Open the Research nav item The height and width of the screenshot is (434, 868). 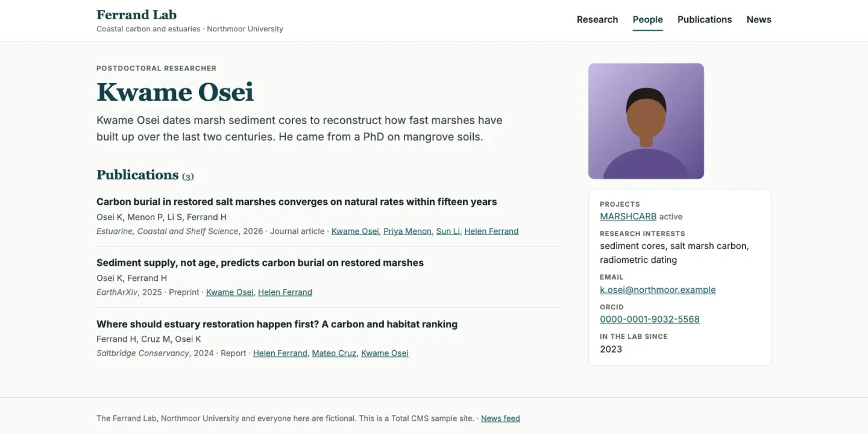click(597, 19)
